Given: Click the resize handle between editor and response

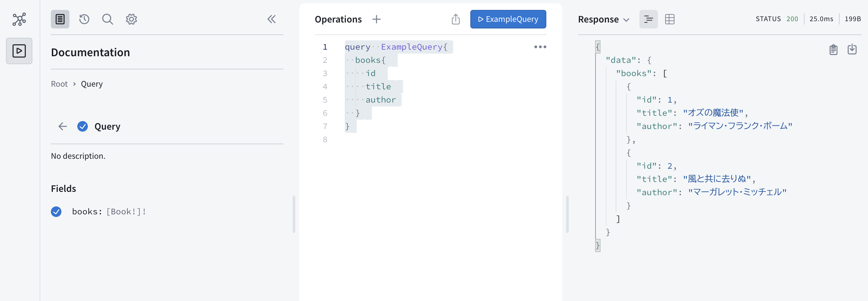Looking at the screenshot, I should tap(567, 214).
